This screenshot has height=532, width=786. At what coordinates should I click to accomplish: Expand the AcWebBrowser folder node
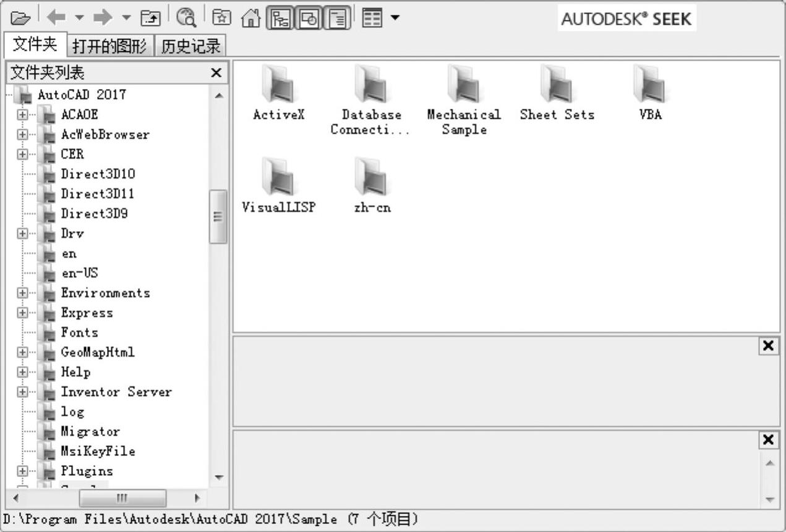23,134
